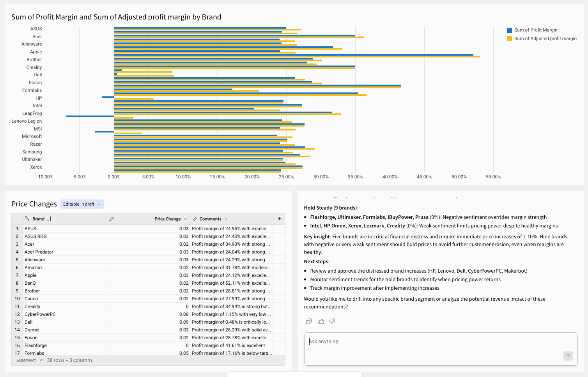Give the response a thumbs up
Screen dimensions: 588x377
[x=321, y=321]
